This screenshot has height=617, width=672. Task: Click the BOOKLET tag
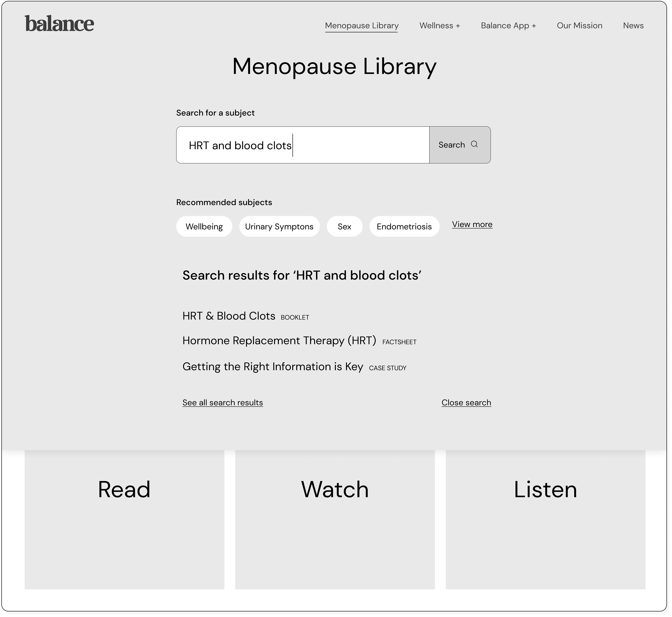(295, 318)
